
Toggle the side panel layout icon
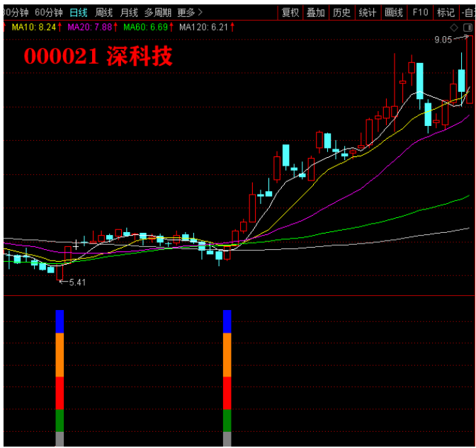[x=467, y=28]
